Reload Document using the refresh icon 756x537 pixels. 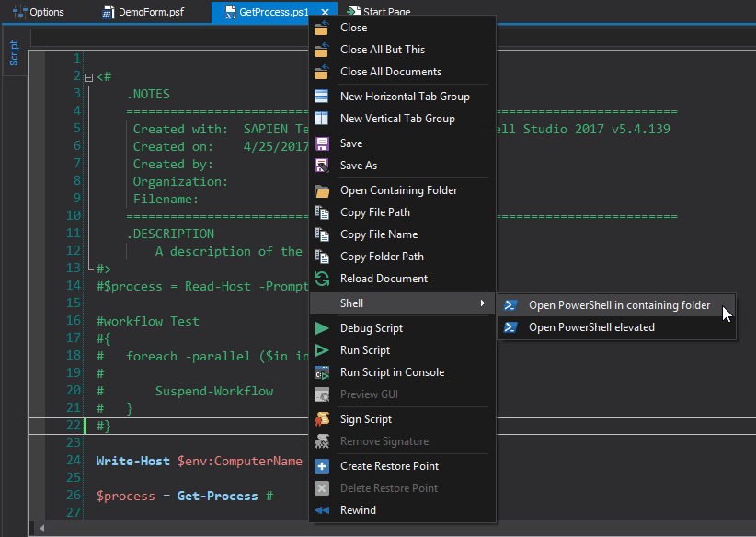pyautogui.click(x=325, y=278)
